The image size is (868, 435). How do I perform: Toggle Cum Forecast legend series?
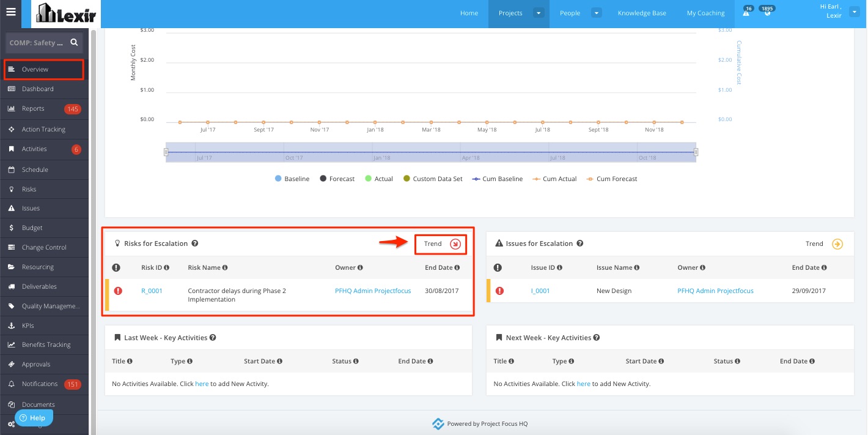coord(612,179)
